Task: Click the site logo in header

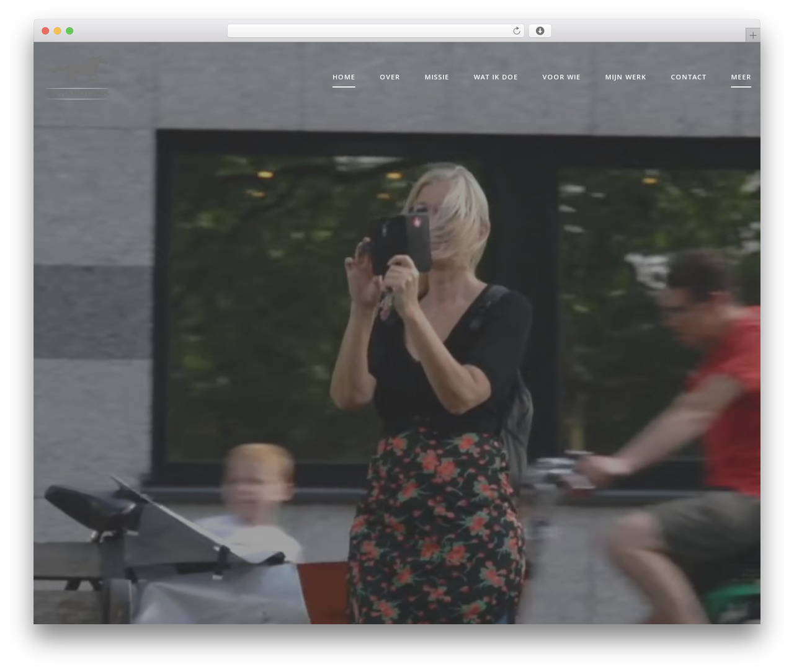Action: pyautogui.click(x=78, y=79)
